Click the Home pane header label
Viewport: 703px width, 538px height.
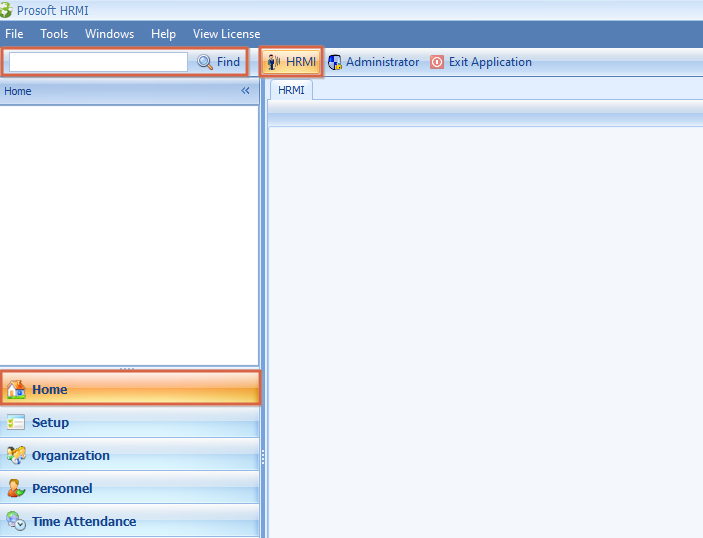[18, 91]
